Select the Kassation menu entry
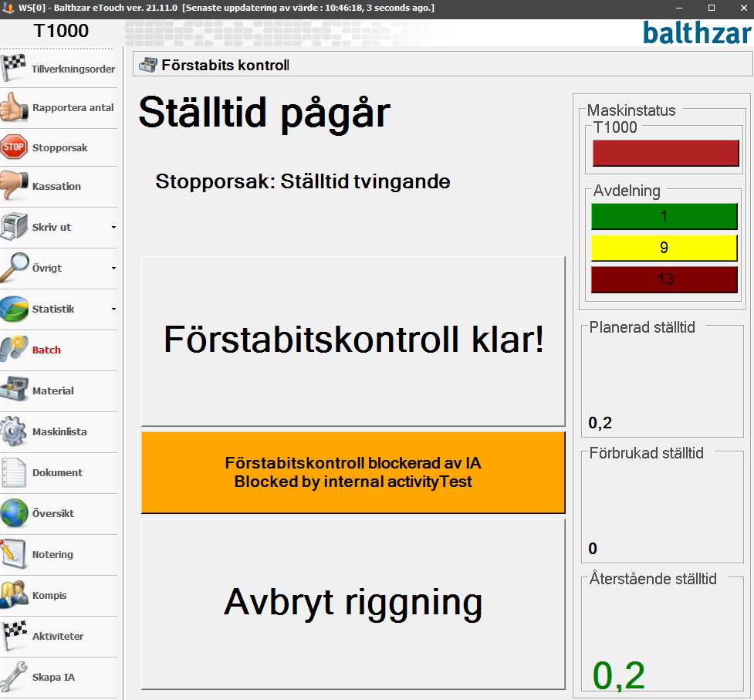 point(59,187)
